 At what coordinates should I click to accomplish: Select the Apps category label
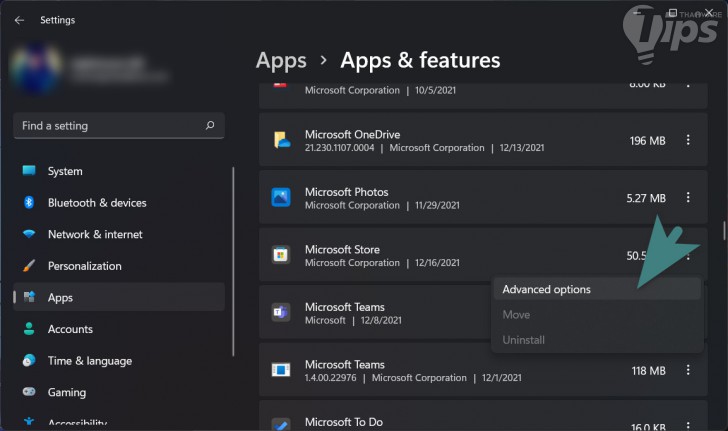click(x=60, y=298)
